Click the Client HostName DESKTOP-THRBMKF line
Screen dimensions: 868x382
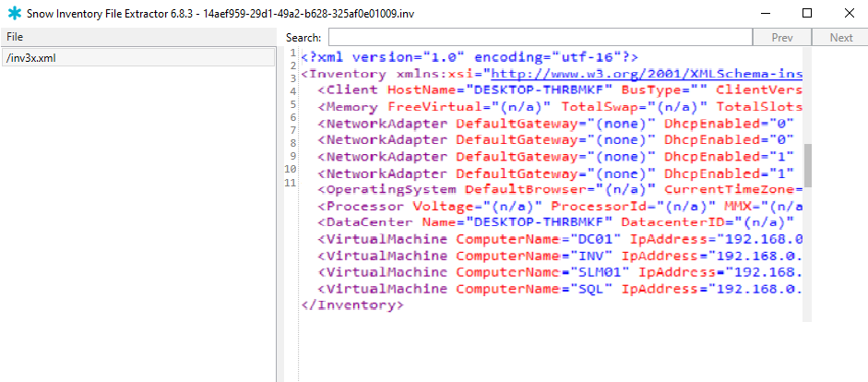560,90
